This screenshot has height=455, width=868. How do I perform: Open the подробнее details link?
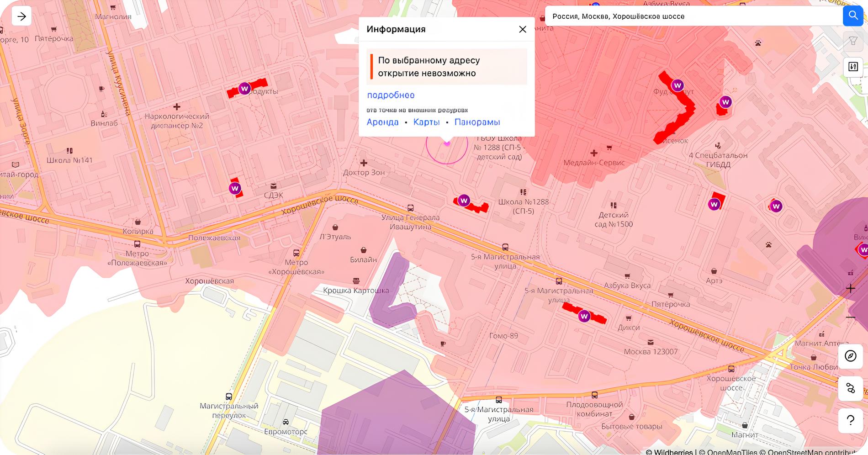click(391, 95)
